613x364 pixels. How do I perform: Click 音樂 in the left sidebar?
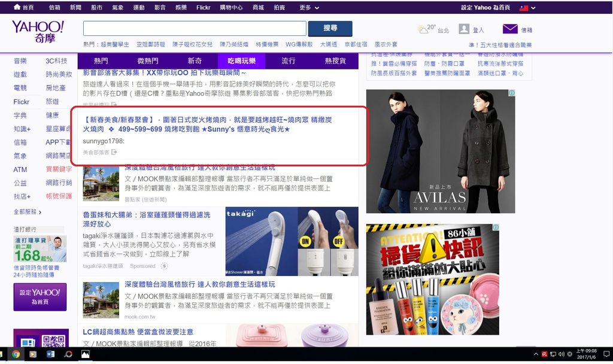pyautogui.click(x=20, y=61)
